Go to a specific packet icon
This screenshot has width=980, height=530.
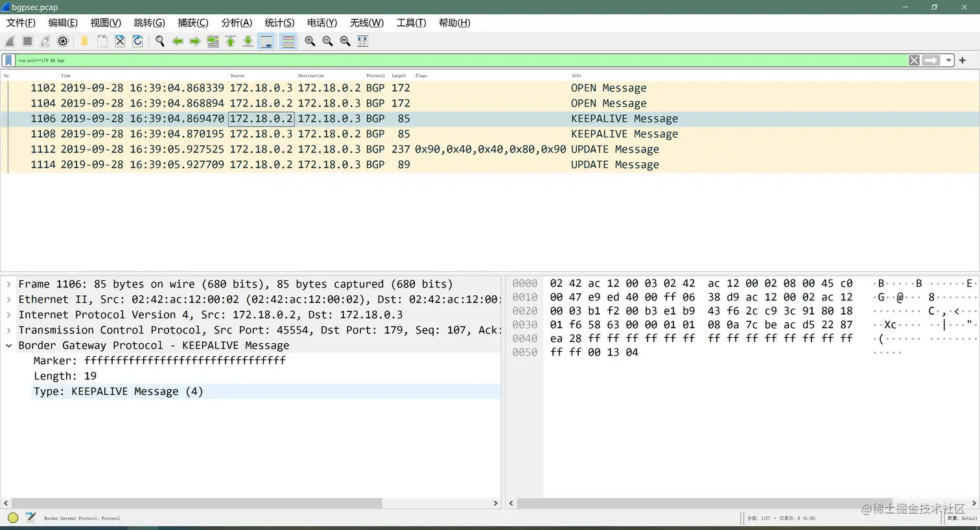pyautogui.click(x=213, y=41)
